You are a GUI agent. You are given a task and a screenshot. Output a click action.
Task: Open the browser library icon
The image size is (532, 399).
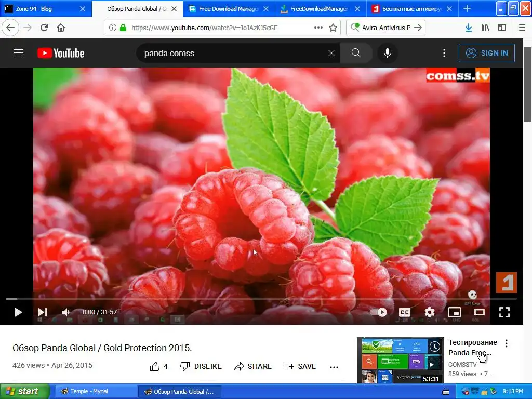485,28
